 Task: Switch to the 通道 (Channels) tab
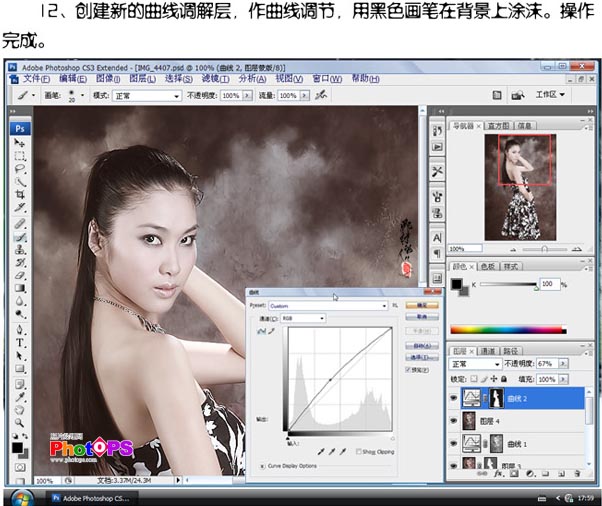[x=489, y=351]
